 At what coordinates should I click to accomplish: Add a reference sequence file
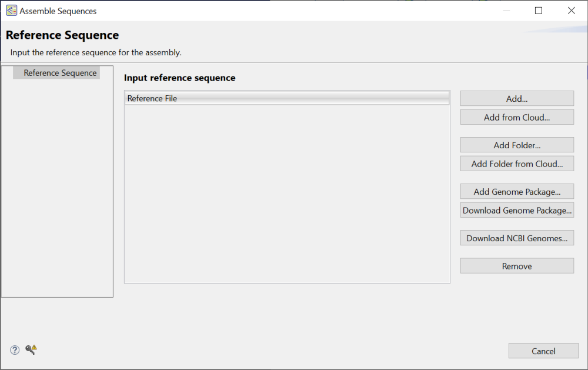pyautogui.click(x=516, y=98)
